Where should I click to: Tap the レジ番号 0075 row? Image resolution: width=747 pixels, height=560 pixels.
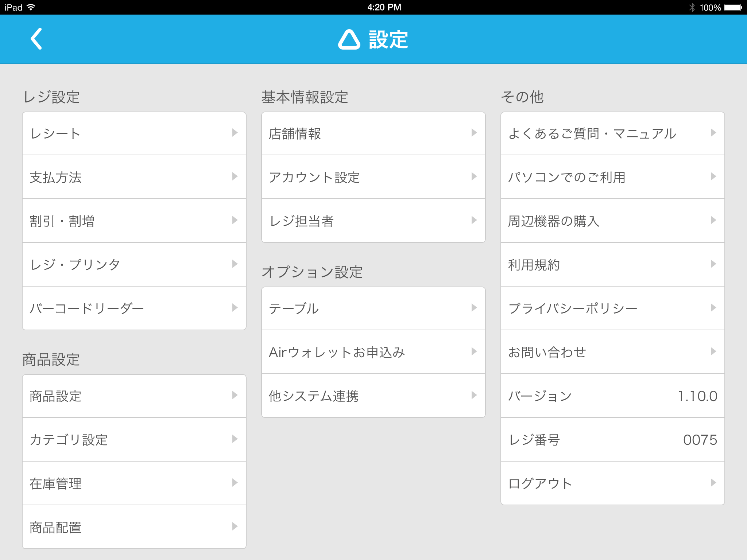pos(612,440)
